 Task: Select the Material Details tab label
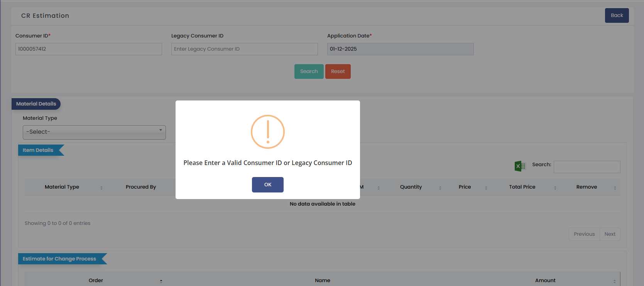pos(36,104)
